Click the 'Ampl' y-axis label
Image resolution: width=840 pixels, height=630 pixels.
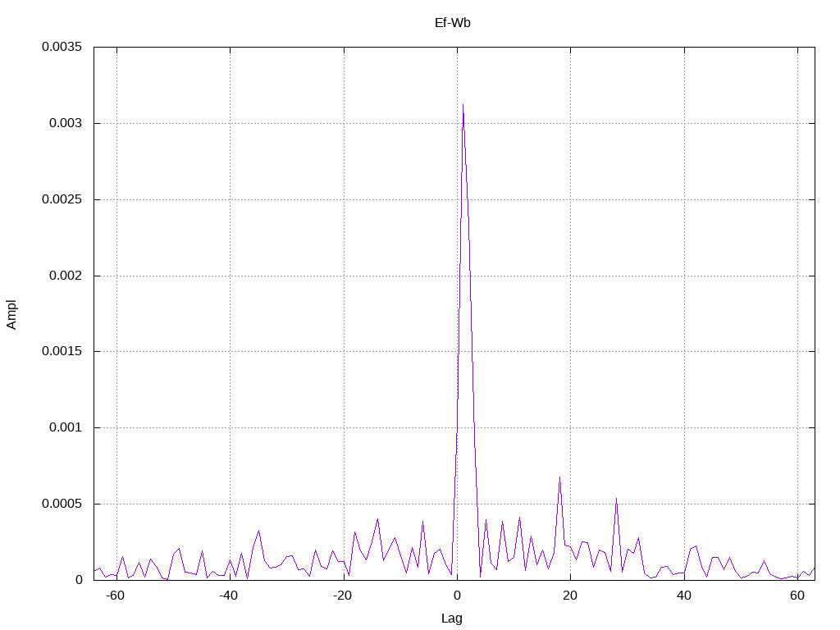[x=11, y=314]
